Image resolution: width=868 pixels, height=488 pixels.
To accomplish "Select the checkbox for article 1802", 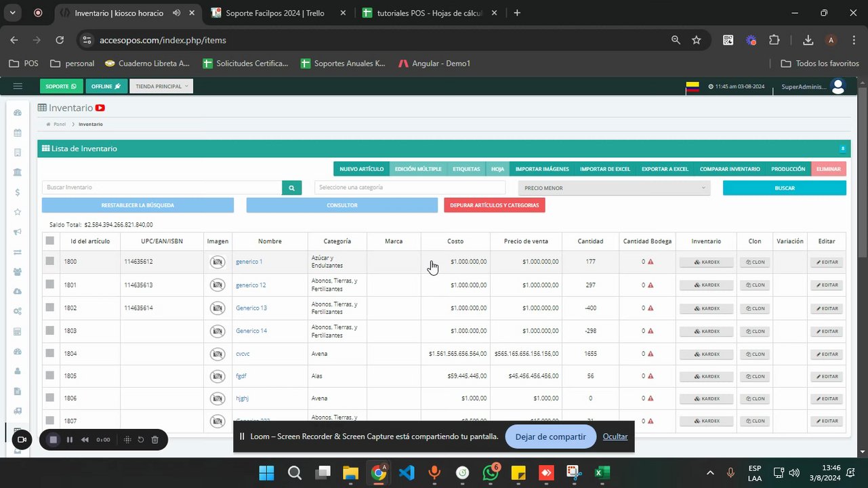I will (x=49, y=308).
